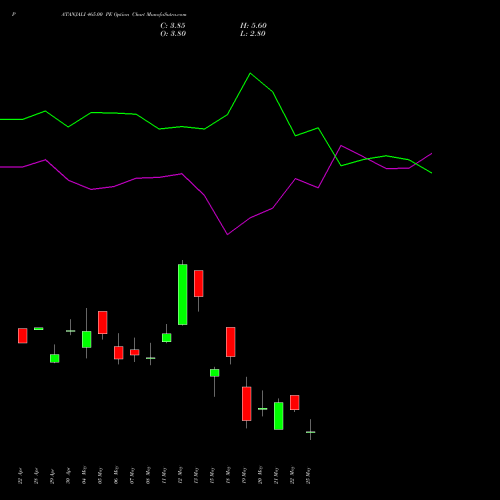Click the magenta indicator line's lowest trough

(x=228, y=234)
